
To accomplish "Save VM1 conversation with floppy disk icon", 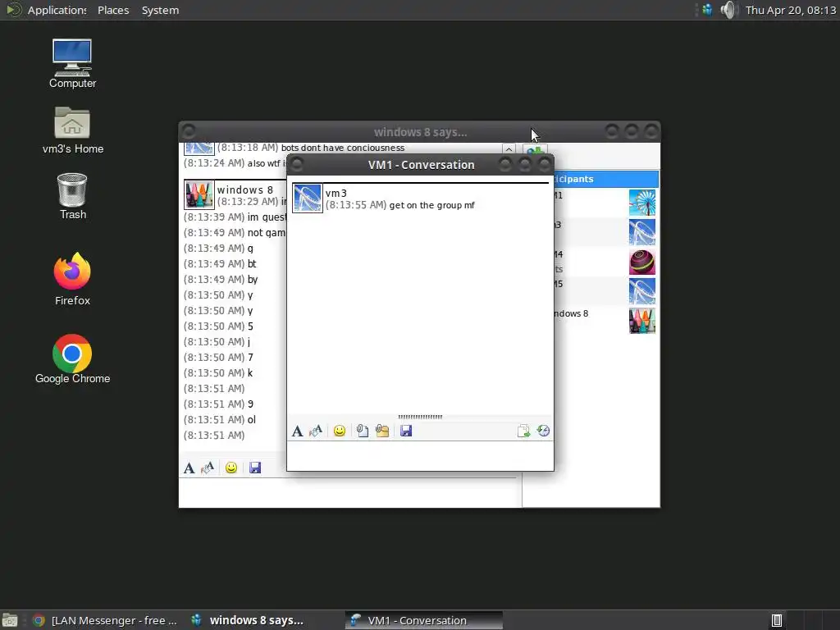I will [406, 431].
